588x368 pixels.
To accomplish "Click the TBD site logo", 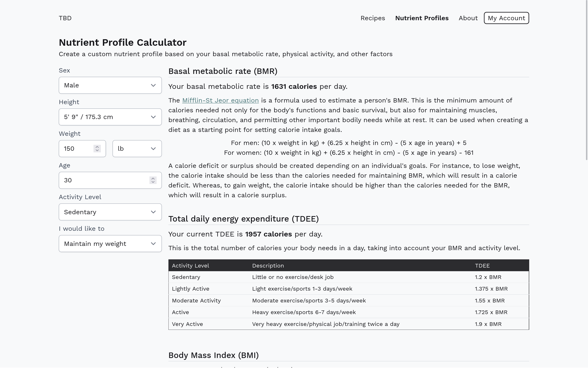I will click(x=65, y=18).
